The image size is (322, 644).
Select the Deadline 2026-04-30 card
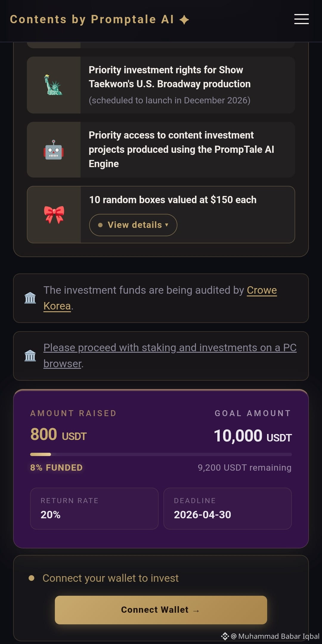coord(227,508)
